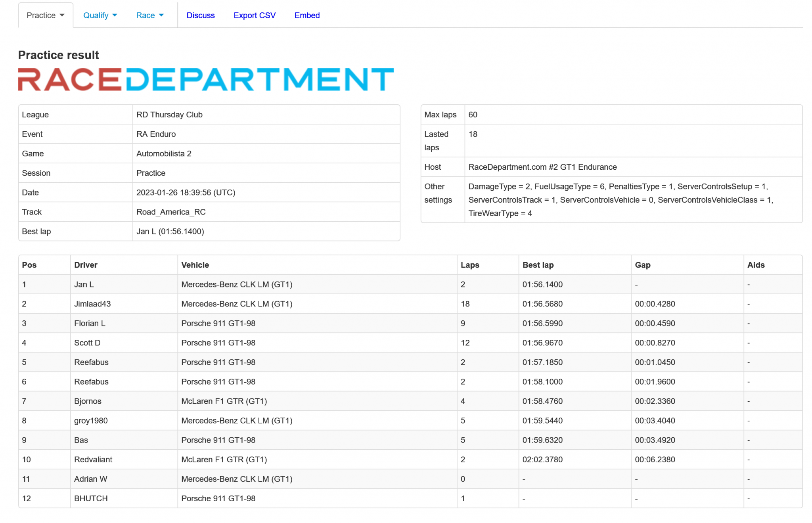Open the Practice dropdown tab
The height and width of the screenshot is (523, 812).
(x=46, y=15)
